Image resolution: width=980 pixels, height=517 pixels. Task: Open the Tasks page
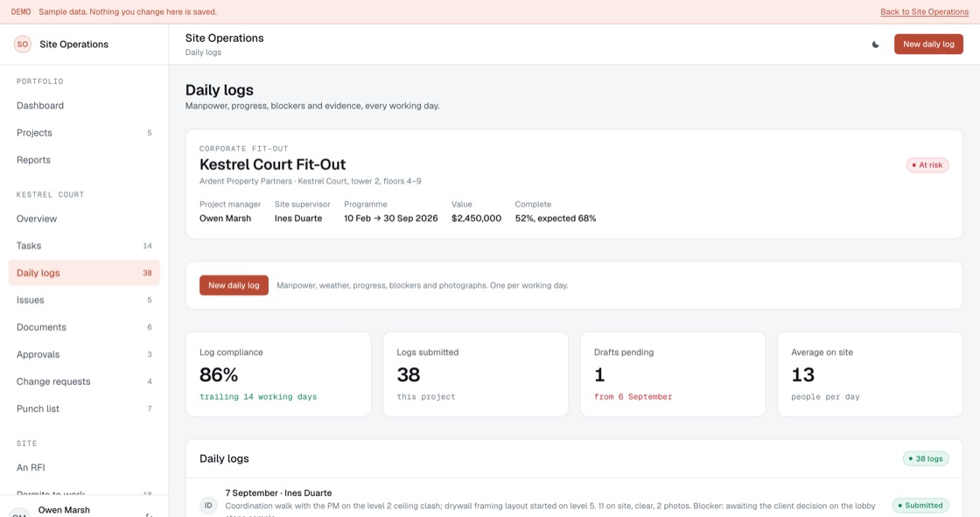(84, 246)
